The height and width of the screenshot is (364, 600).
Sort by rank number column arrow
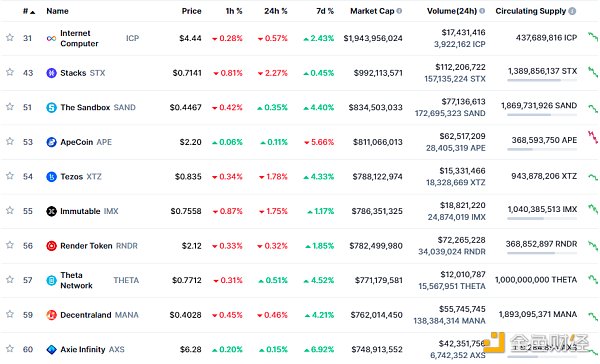tap(33, 12)
